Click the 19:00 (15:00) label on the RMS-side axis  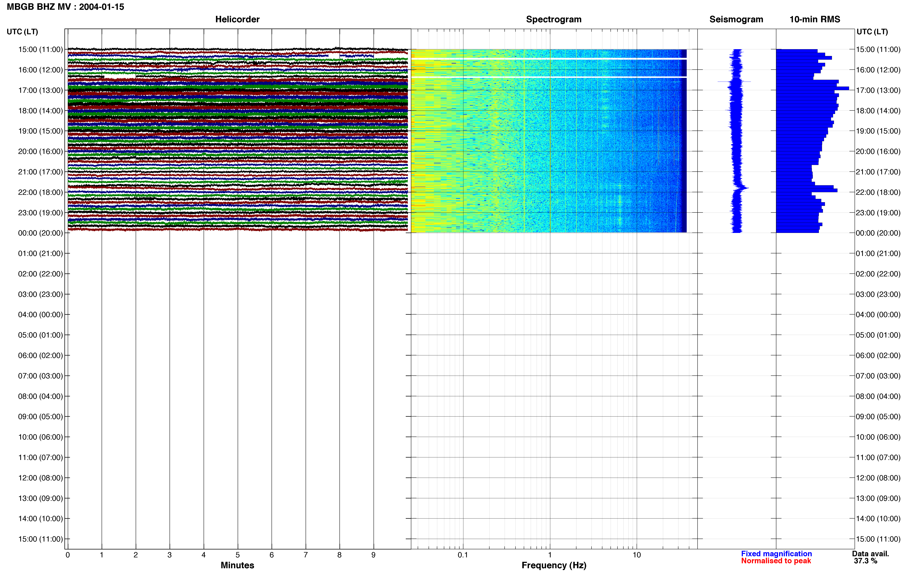pyautogui.click(x=878, y=131)
